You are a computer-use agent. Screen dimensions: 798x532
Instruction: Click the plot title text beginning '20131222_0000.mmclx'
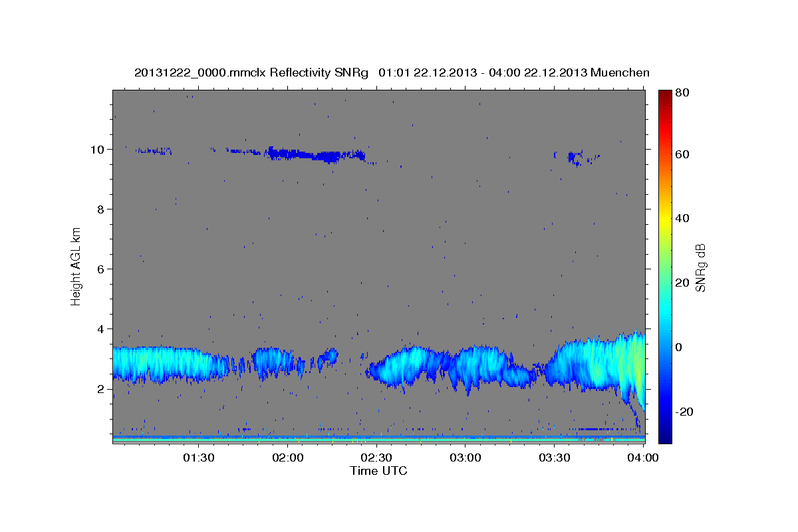point(392,72)
